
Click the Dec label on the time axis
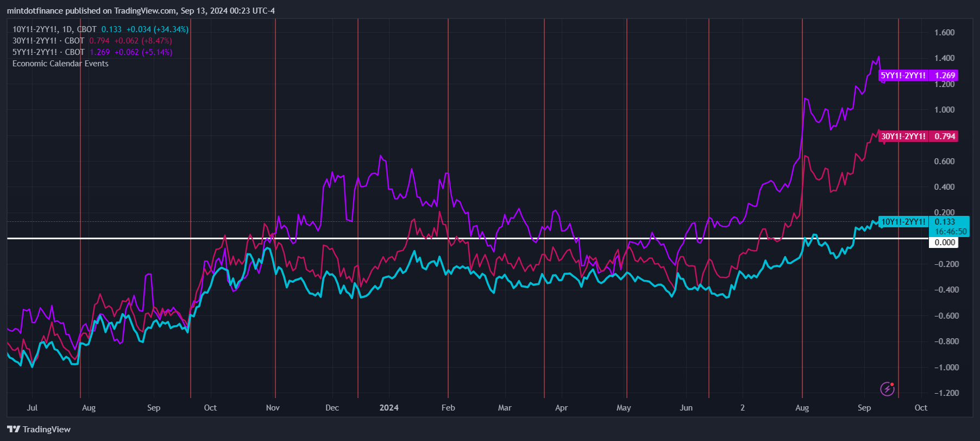pos(332,408)
